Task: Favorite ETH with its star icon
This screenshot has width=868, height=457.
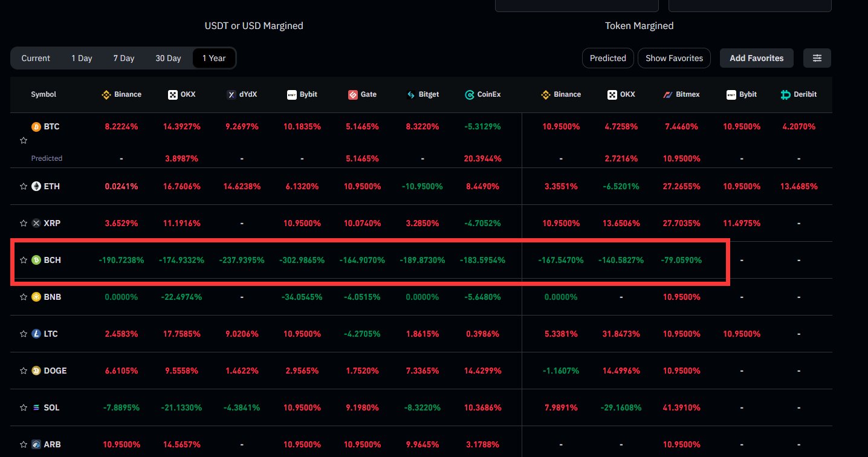Action: 24,186
